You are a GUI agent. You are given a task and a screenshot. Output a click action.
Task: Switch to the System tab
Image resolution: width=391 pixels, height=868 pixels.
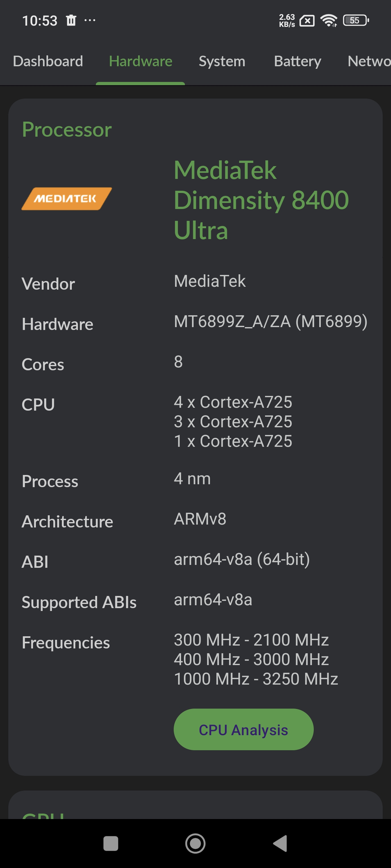coord(222,61)
